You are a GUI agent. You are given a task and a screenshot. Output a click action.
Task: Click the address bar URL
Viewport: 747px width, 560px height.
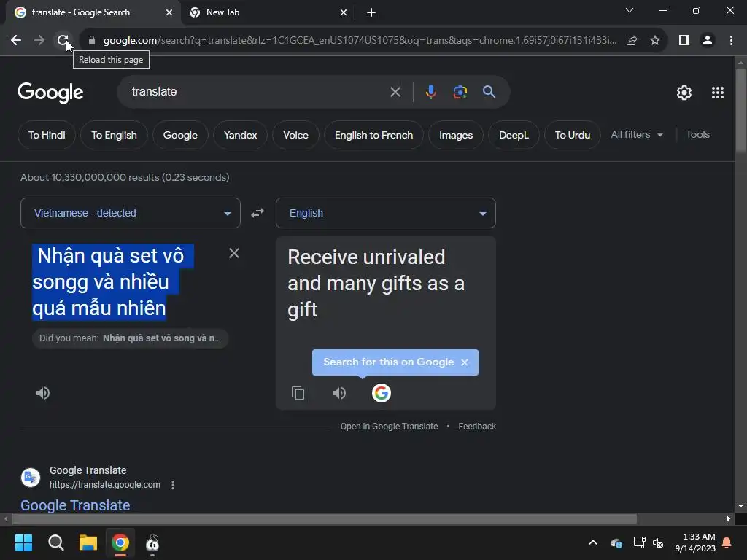click(x=360, y=41)
